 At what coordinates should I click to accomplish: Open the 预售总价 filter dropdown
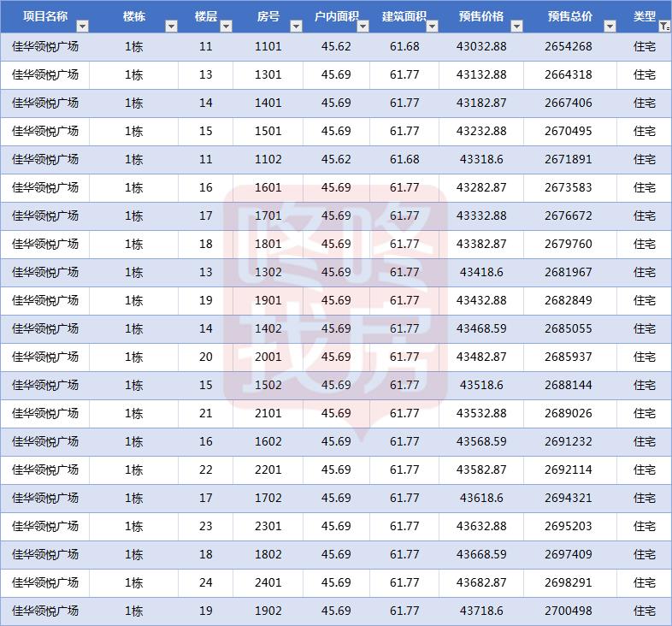[x=609, y=27]
